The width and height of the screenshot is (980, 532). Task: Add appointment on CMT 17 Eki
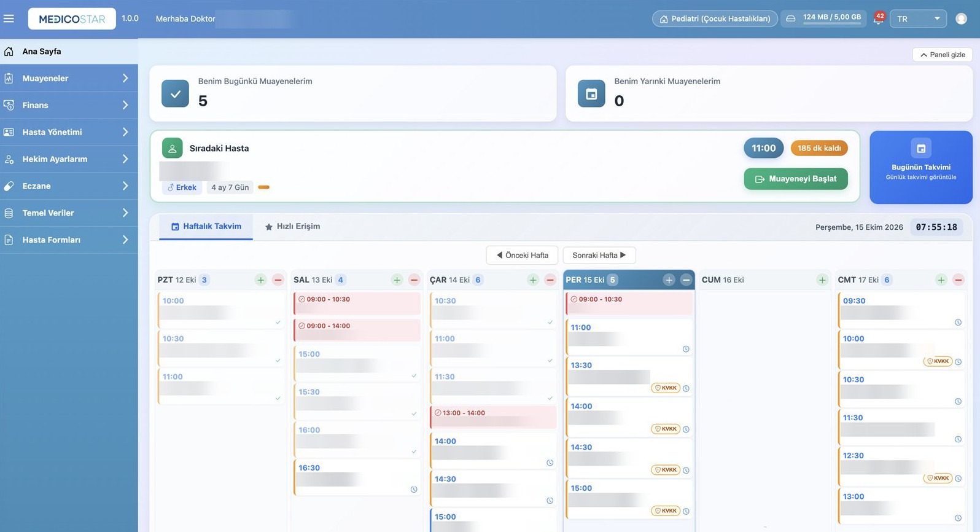click(941, 280)
